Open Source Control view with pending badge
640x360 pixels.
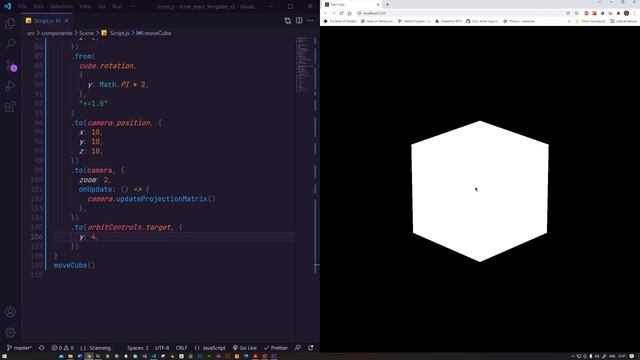[x=11, y=65]
